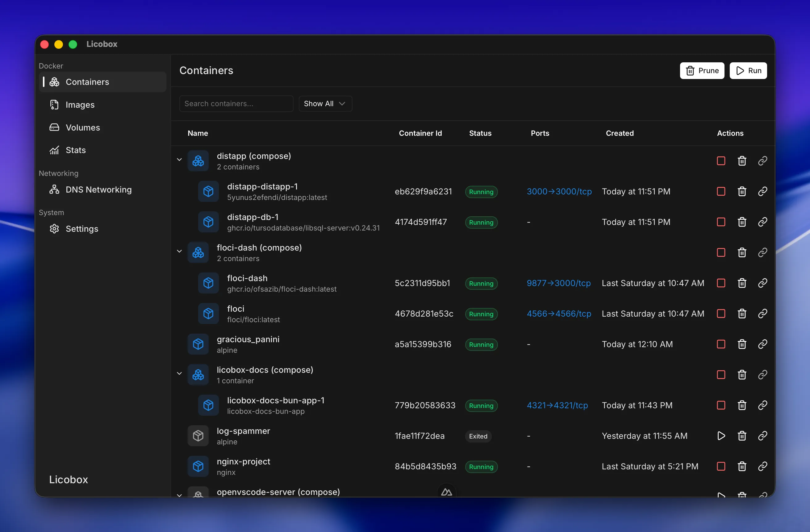Delete the floci-dash container
The image size is (810, 532).
coord(742,283)
